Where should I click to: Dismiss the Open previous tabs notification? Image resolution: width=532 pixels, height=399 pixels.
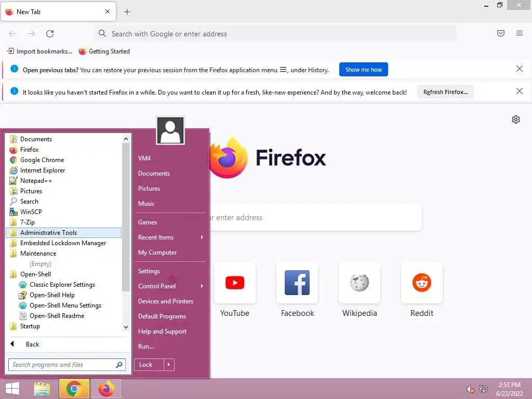click(x=520, y=69)
